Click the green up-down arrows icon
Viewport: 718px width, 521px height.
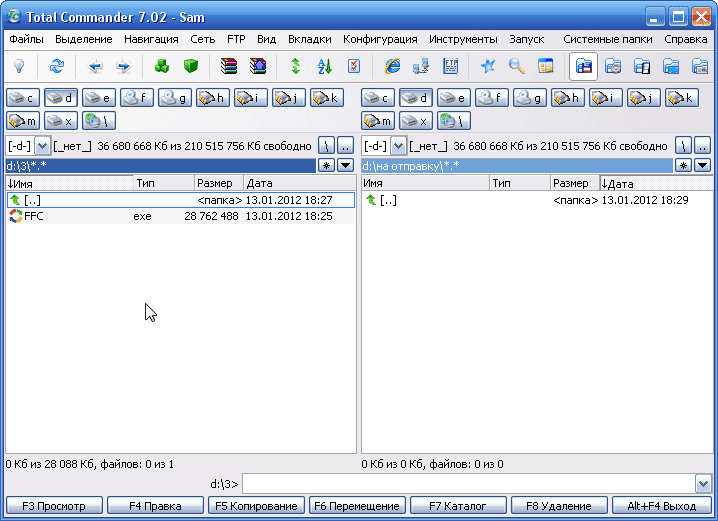pyautogui.click(x=295, y=66)
